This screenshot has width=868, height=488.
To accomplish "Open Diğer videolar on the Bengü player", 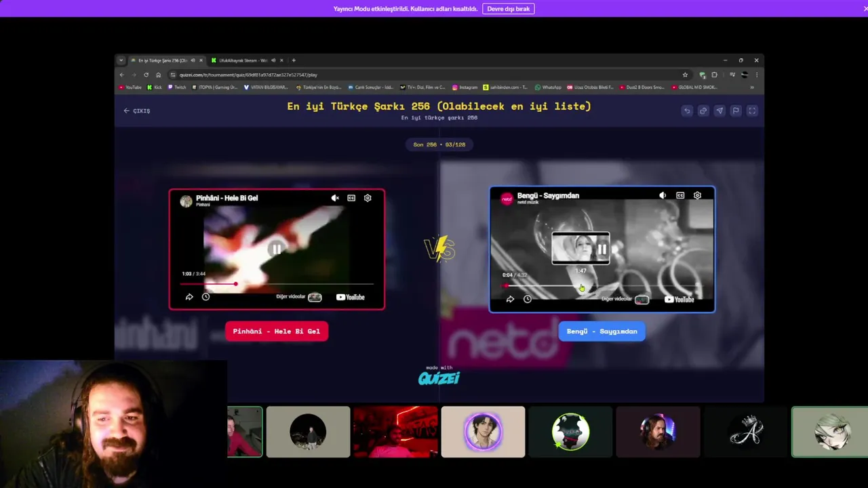I will pos(625,299).
